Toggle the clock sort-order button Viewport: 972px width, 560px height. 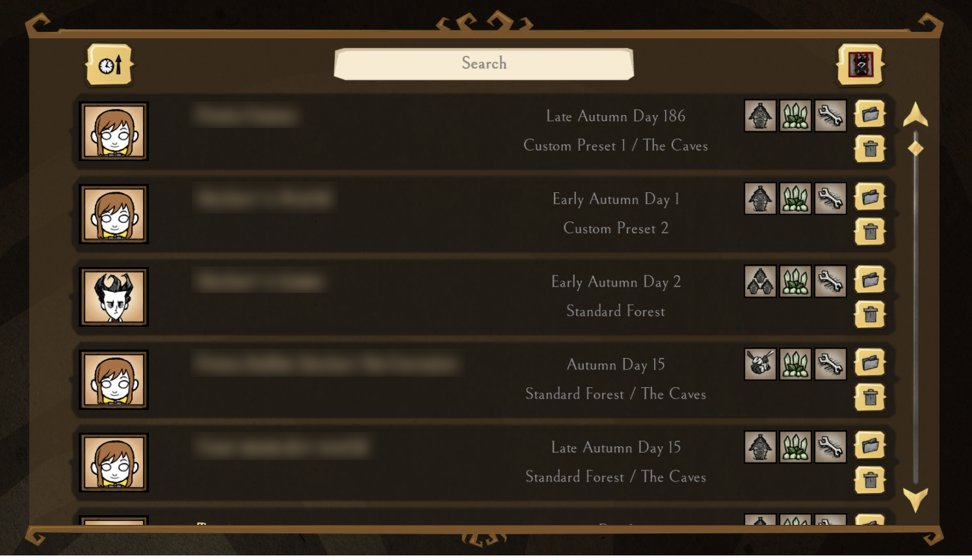tap(110, 65)
